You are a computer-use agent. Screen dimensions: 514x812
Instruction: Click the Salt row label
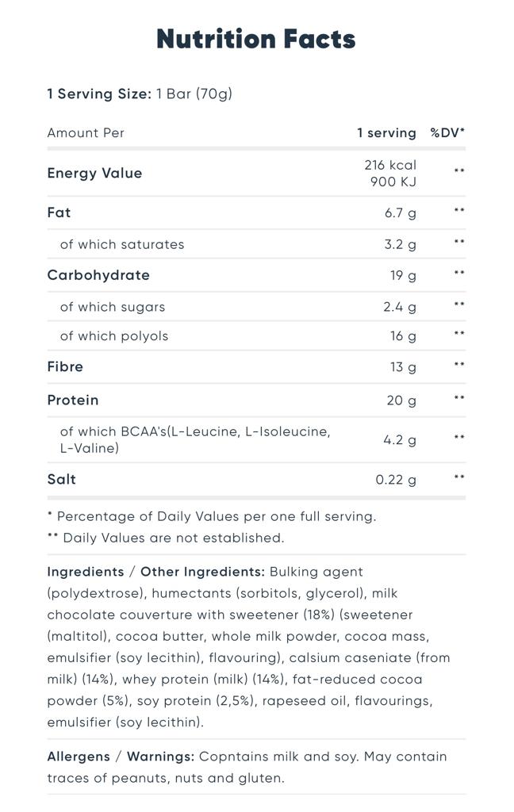click(62, 479)
